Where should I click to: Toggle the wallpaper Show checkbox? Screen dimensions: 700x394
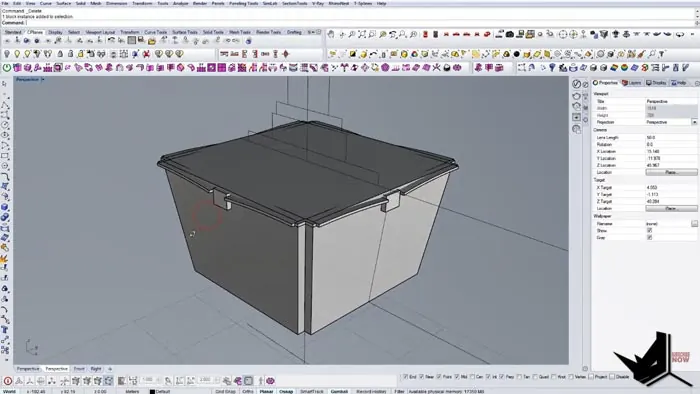(x=649, y=231)
